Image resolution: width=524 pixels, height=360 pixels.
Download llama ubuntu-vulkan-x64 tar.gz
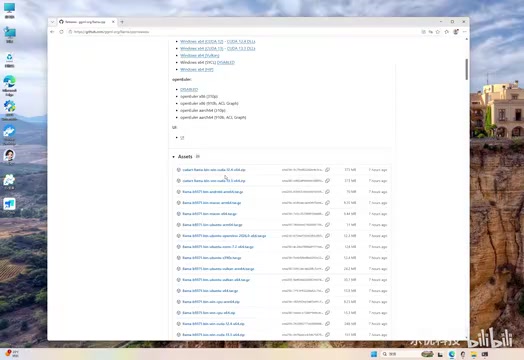pyautogui.click(x=216, y=280)
